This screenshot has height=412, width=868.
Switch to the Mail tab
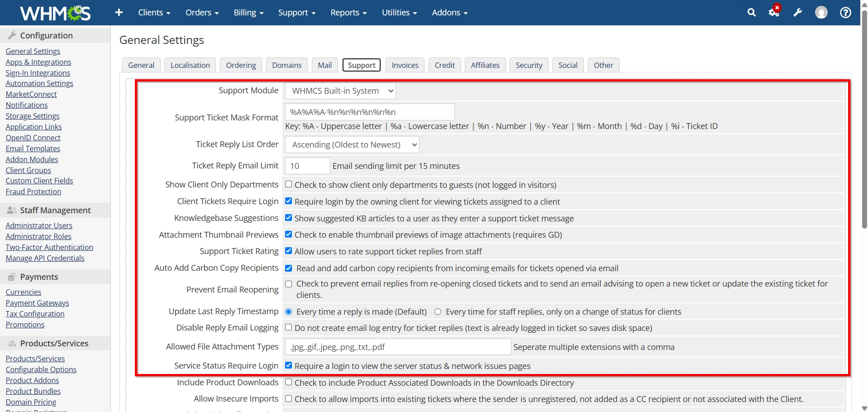324,65
